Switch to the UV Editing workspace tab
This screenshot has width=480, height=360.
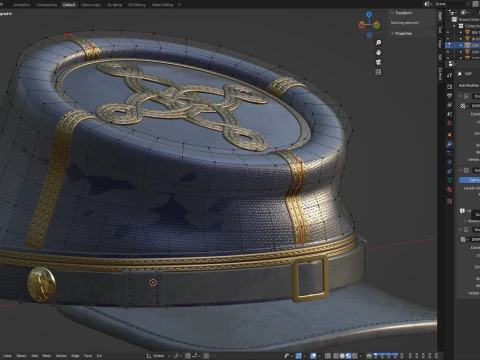pyautogui.click(x=137, y=5)
